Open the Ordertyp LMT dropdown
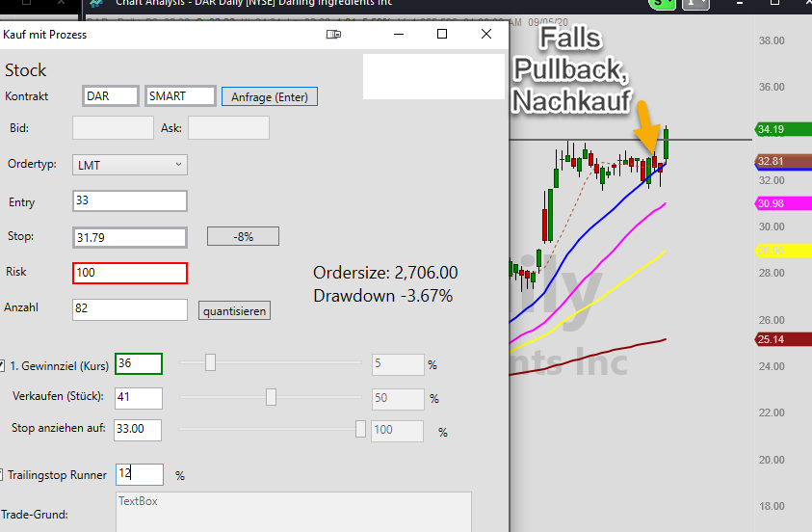This screenshot has width=812, height=532. 129,165
